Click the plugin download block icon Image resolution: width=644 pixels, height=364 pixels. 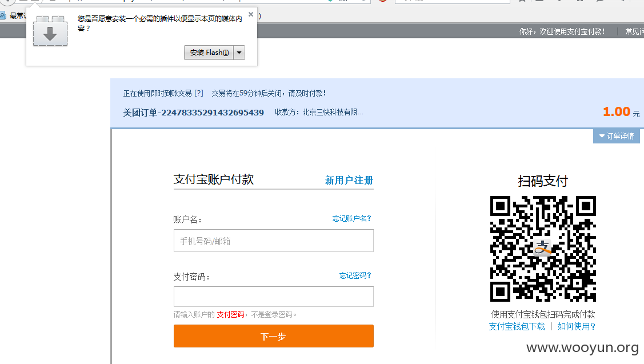click(x=50, y=31)
